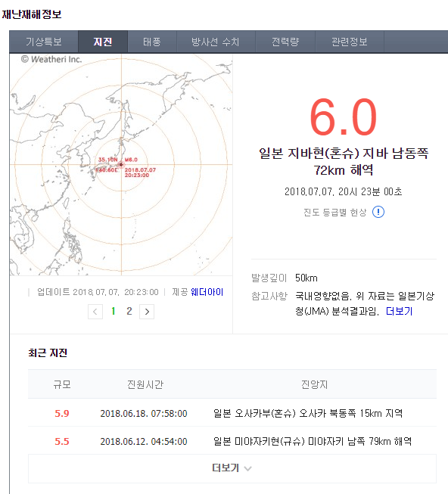448x494 pixels.
Task: Select time 2018.06.18. 07:58:00
Action: click(x=144, y=413)
